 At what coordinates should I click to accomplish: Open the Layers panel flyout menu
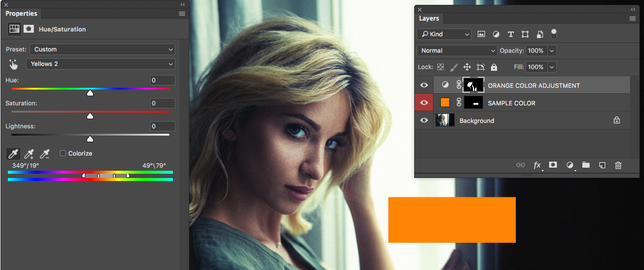[x=633, y=19]
